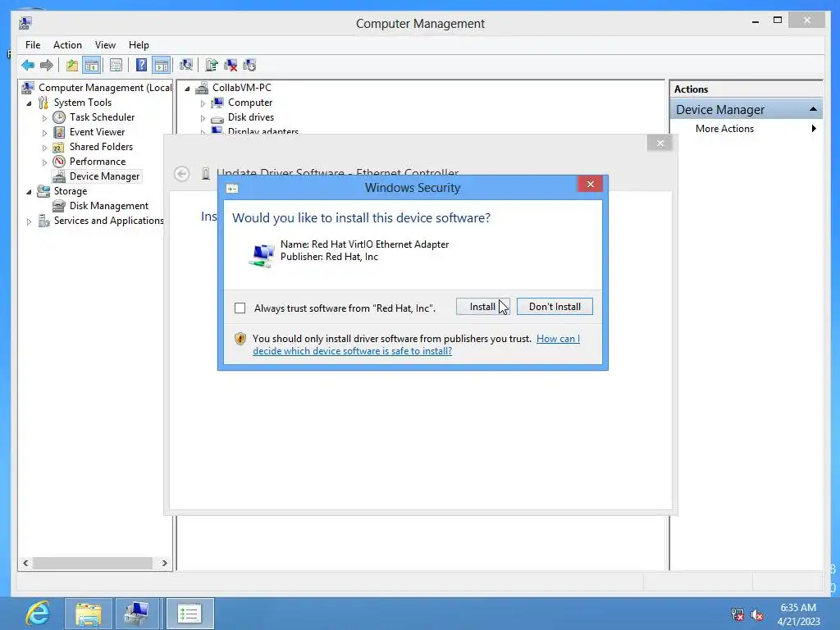Open the File menu

33,45
